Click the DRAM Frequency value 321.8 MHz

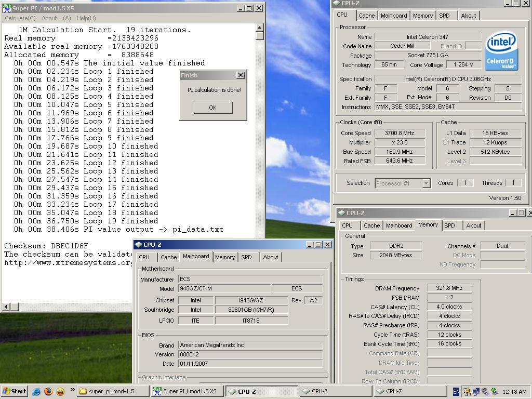449,288
